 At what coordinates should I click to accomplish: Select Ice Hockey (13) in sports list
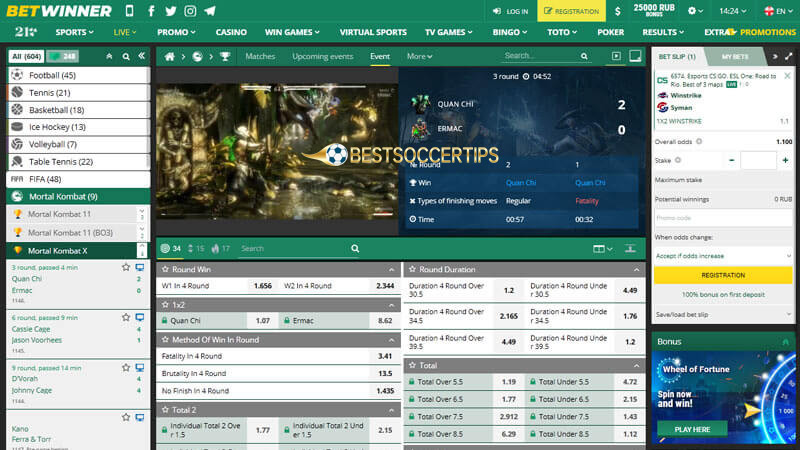pyautogui.click(x=79, y=127)
